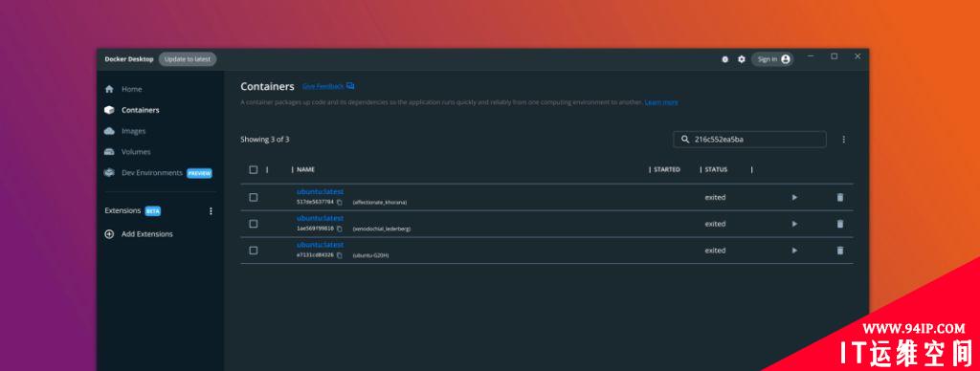Click the (affectionate_khorana) container name
The image size is (980, 371).
coord(379,203)
